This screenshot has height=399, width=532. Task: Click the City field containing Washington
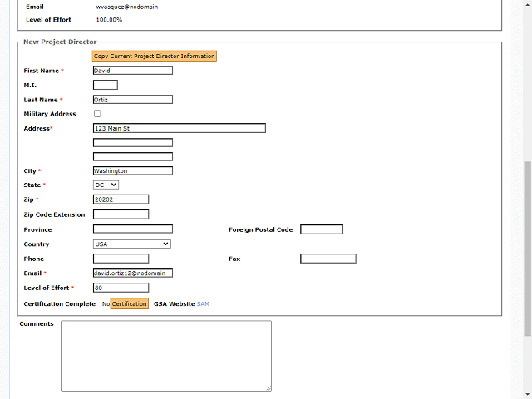coord(133,170)
